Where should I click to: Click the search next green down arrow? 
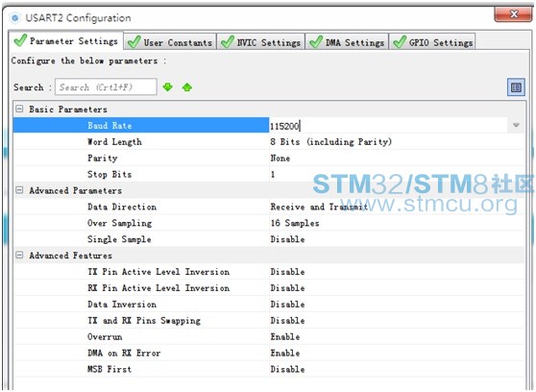pyautogui.click(x=167, y=87)
